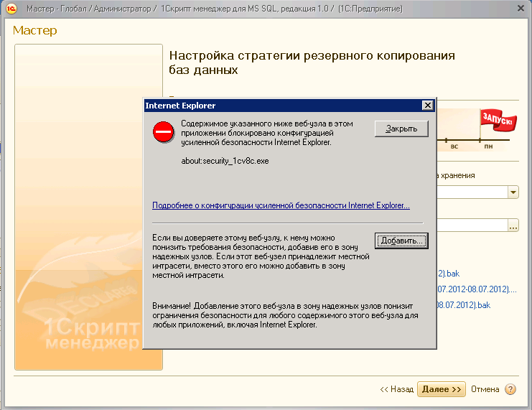Click the ellipsis browse button
Image resolution: width=532 pixels, height=410 pixels.
pos(513,225)
